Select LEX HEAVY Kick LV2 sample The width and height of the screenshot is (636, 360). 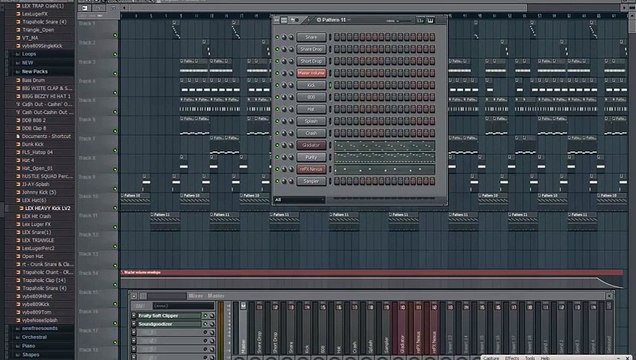[47, 208]
